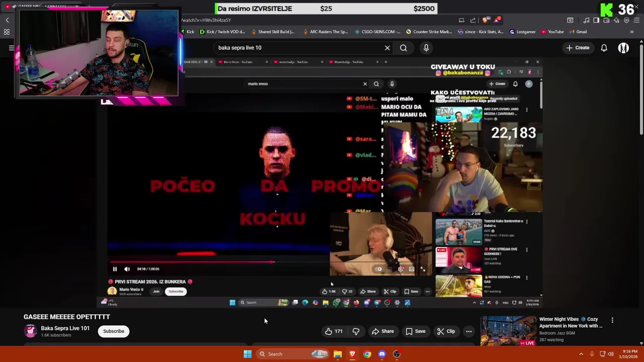Go back with the browser back arrow
The width and height of the screenshot is (644, 362).
pos(7,20)
